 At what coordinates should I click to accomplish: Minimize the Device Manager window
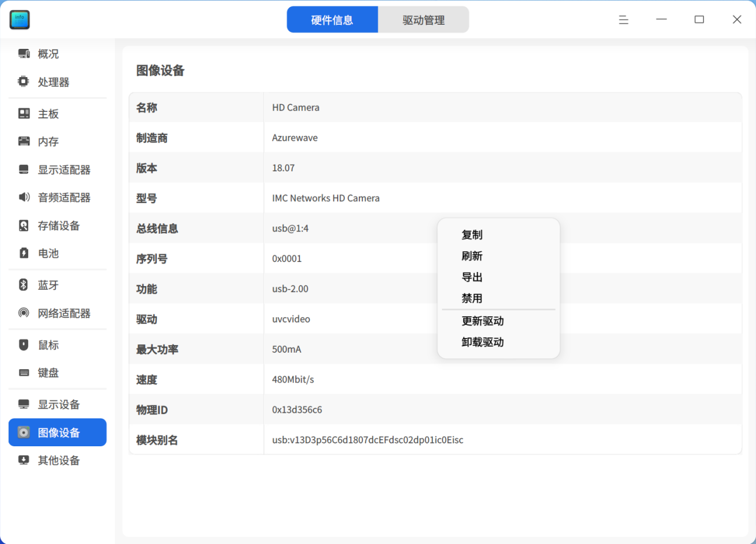pyautogui.click(x=661, y=19)
